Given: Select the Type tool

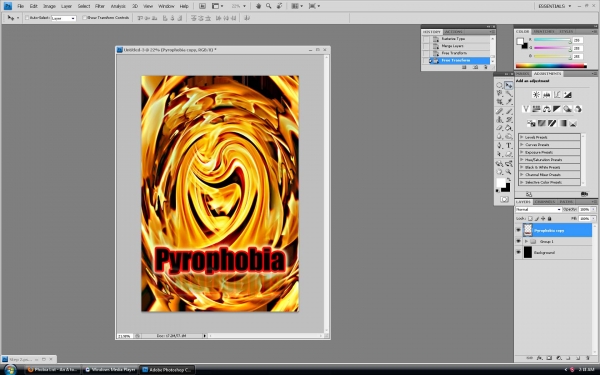Looking at the screenshot, I should point(509,145).
